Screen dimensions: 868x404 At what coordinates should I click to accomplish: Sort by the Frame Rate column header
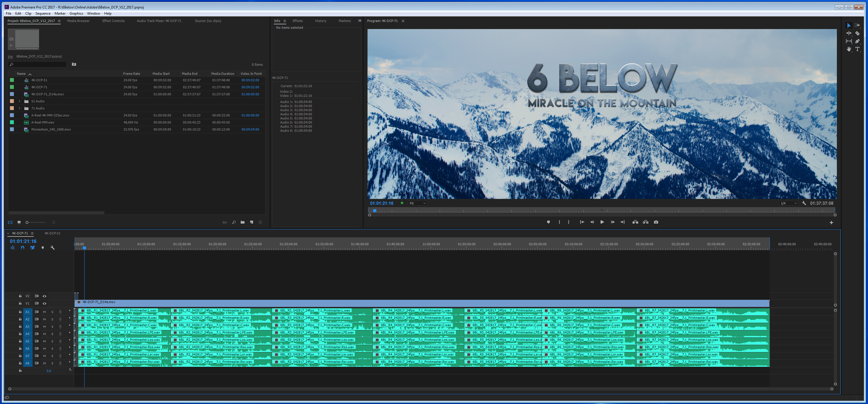coord(132,74)
